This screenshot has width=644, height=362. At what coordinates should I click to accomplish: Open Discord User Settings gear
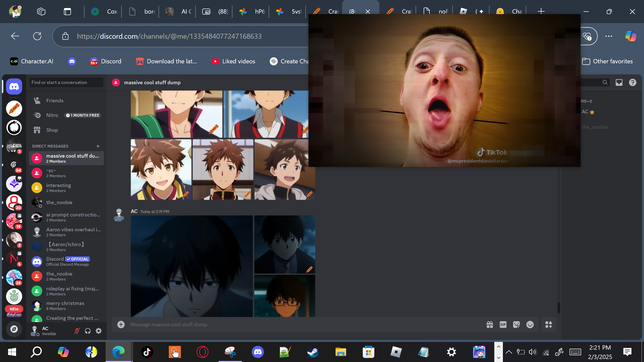point(99,331)
